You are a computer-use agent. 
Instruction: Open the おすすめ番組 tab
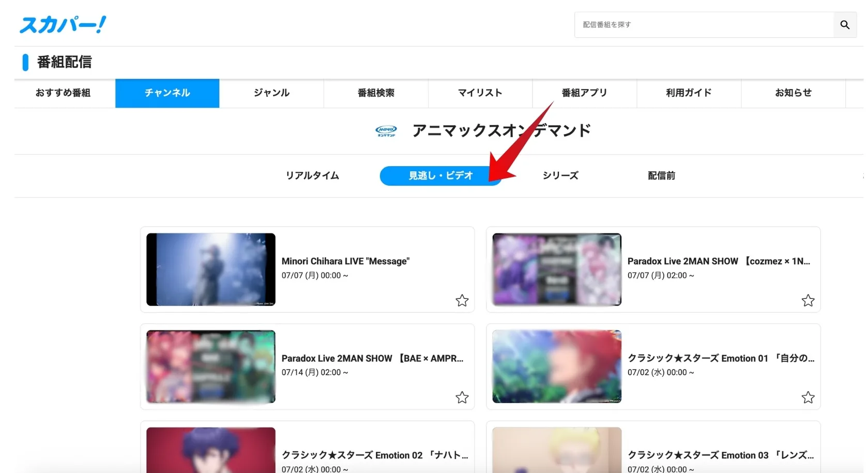pyautogui.click(x=63, y=93)
